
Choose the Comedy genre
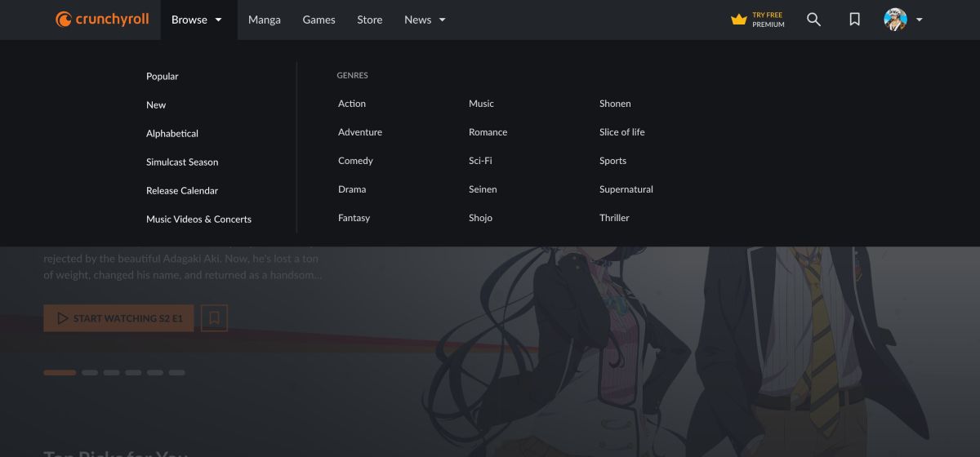[x=355, y=161]
